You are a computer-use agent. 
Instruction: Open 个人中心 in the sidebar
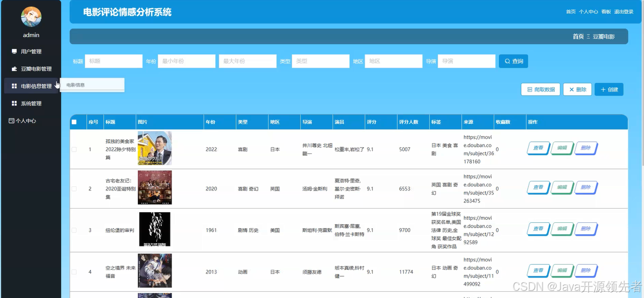(26, 121)
